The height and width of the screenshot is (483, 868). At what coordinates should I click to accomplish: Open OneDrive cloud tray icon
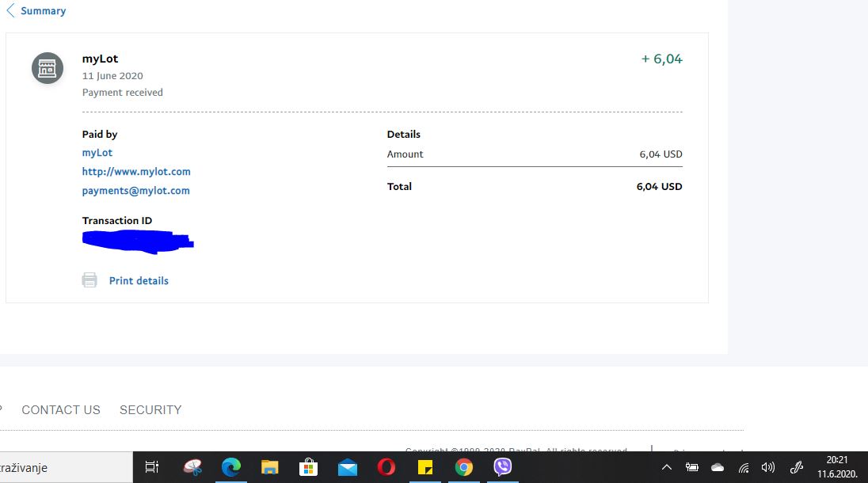click(x=718, y=467)
